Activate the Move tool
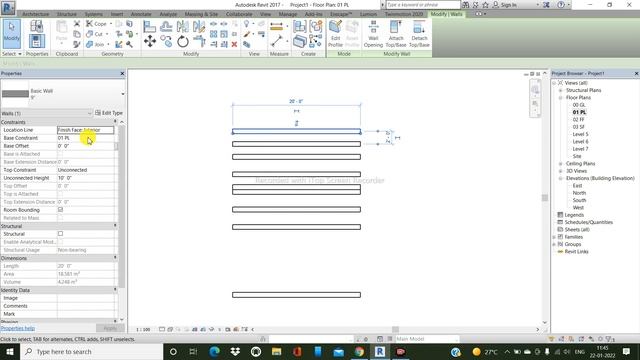640x360 pixels. pos(149,41)
